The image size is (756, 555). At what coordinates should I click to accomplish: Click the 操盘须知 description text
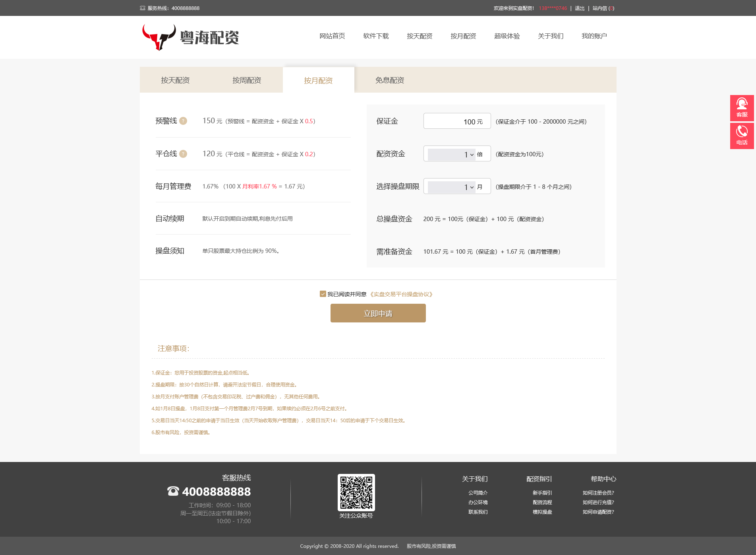coord(241,251)
